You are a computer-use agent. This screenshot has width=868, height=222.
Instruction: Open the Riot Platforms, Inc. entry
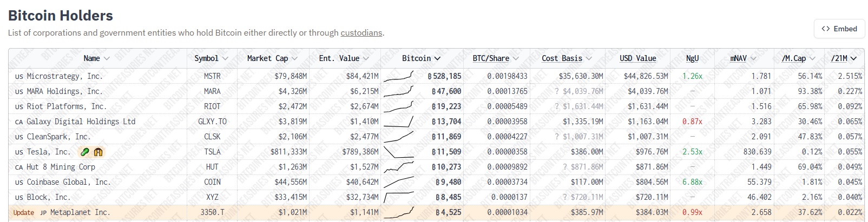(67, 106)
